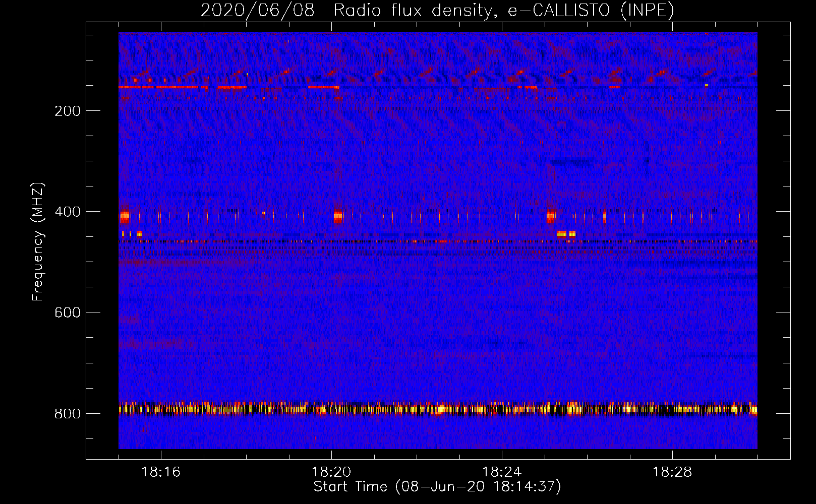Click the 'Start Time (08-Jun-20 18:14:37)' label
The width and height of the screenshot is (816, 504).
point(437,487)
